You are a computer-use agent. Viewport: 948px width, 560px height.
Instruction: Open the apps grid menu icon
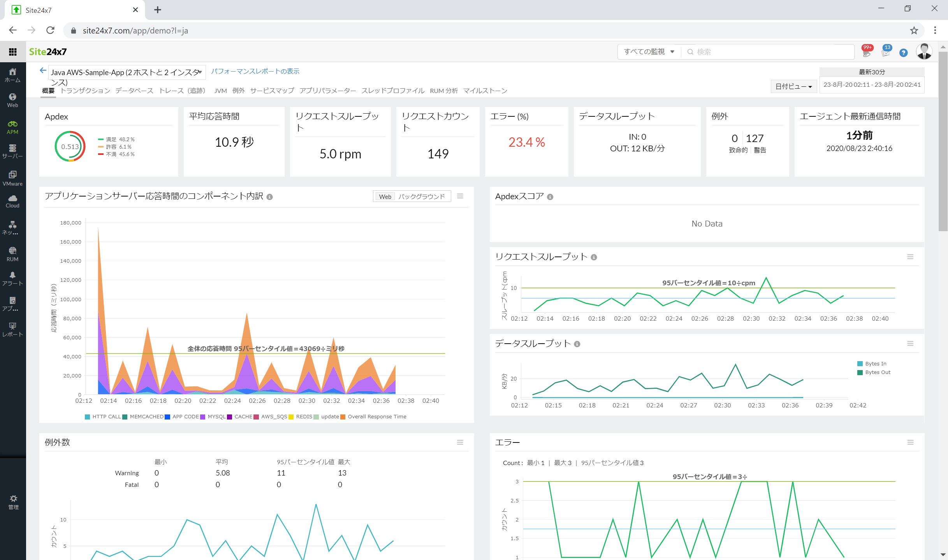(x=13, y=52)
